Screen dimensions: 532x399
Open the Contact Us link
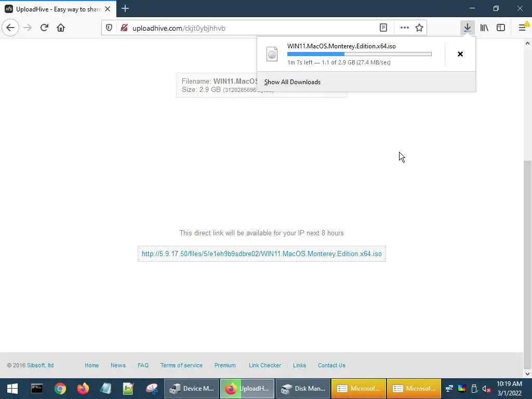pos(331,365)
